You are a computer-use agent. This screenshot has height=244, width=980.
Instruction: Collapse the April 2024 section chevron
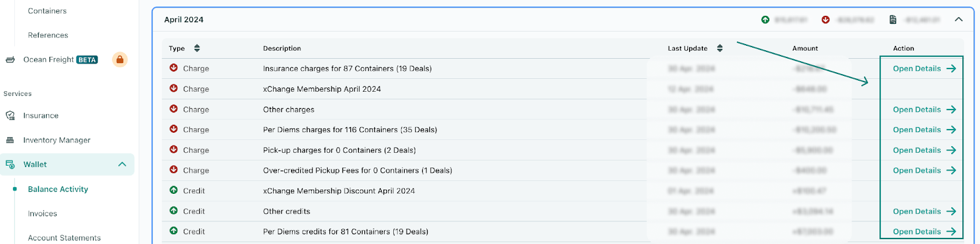pos(959,20)
